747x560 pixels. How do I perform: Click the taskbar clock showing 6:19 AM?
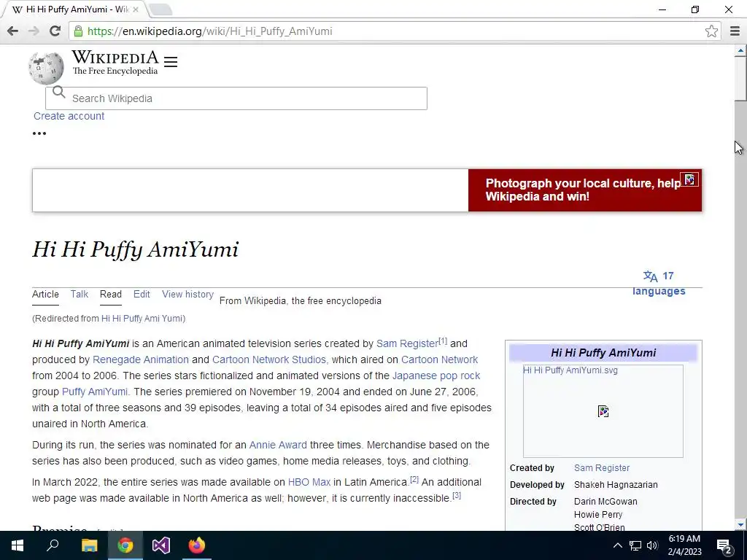[x=684, y=545]
